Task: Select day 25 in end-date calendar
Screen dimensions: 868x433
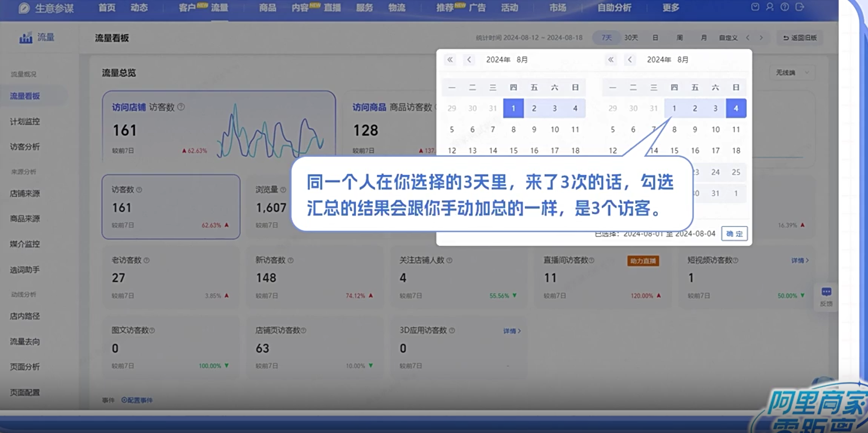Action: tap(736, 172)
